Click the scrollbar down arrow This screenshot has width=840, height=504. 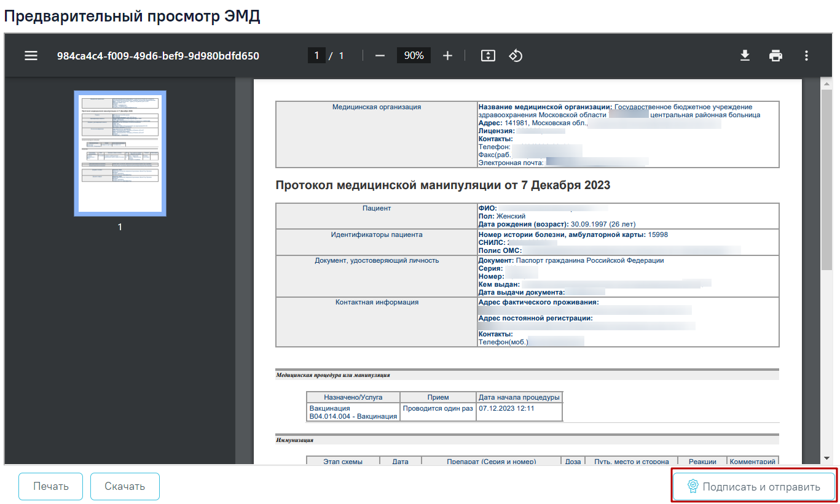coord(826,458)
